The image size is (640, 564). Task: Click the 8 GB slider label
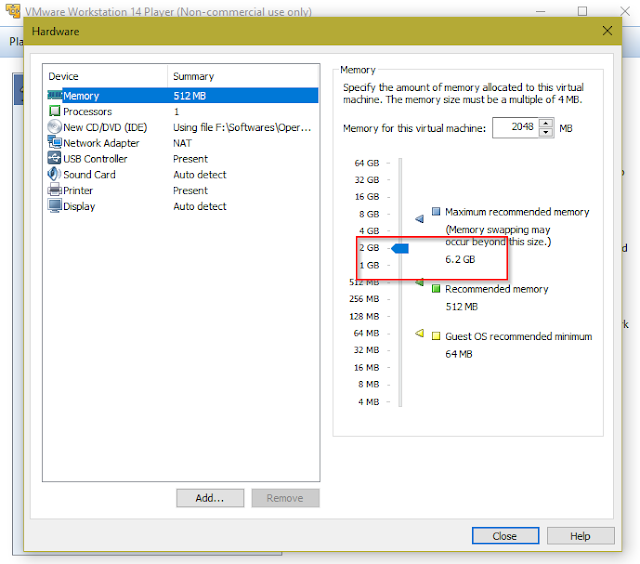369,214
